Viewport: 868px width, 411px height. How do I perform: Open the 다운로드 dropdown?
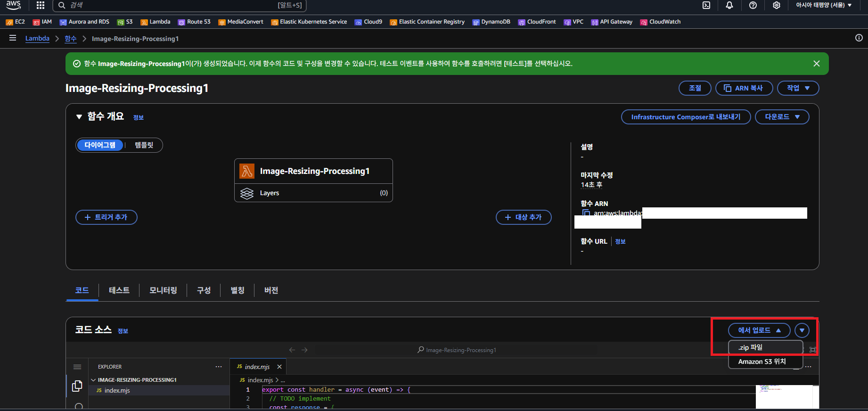[x=782, y=117]
